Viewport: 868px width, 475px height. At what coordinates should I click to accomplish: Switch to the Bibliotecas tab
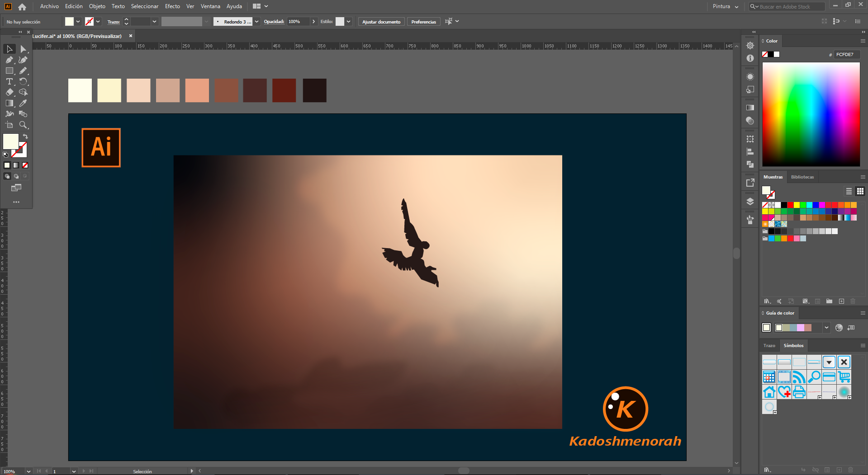[x=802, y=177]
